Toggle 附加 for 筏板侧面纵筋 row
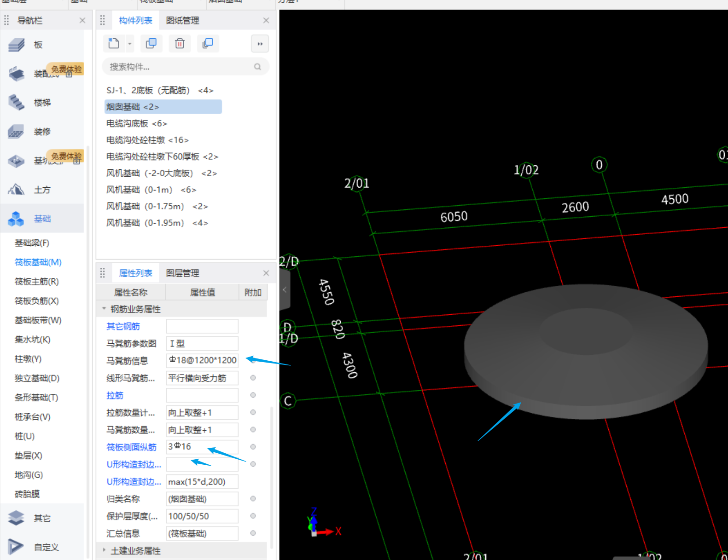The image size is (728, 560). tap(253, 447)
